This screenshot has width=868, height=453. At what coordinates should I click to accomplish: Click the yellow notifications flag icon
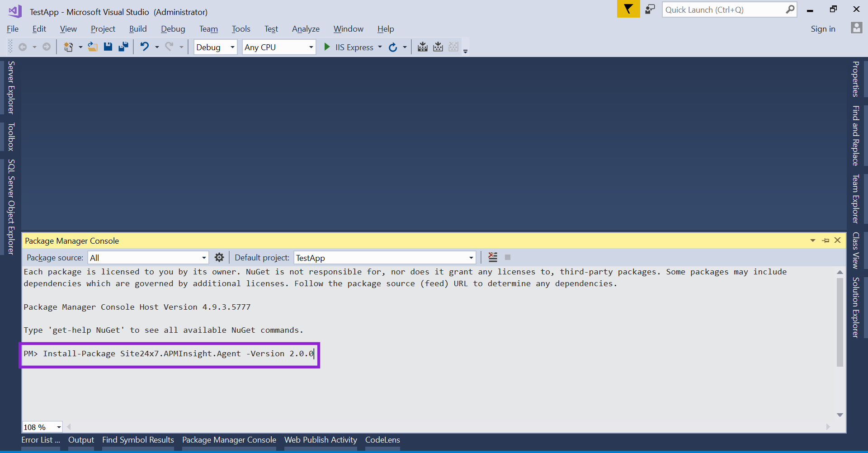pos(628,9)
